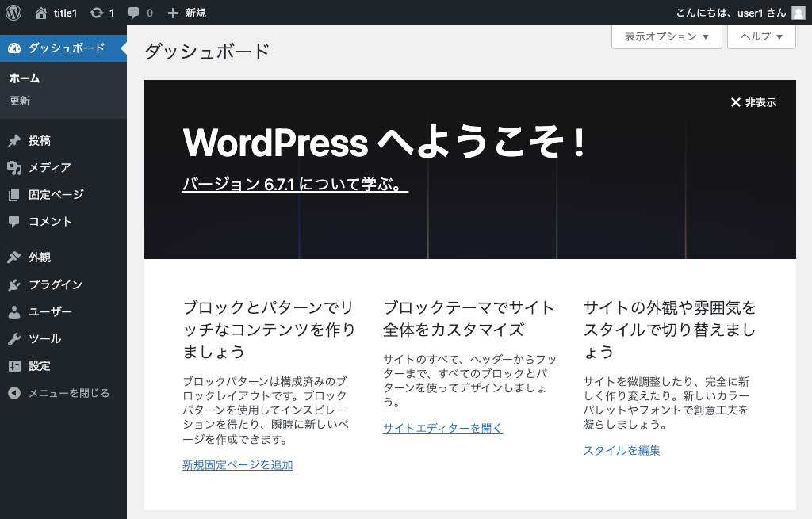812x519 pixels.
Task: Click the collapse-menu arrow icon
Action: tap(14, 393)
